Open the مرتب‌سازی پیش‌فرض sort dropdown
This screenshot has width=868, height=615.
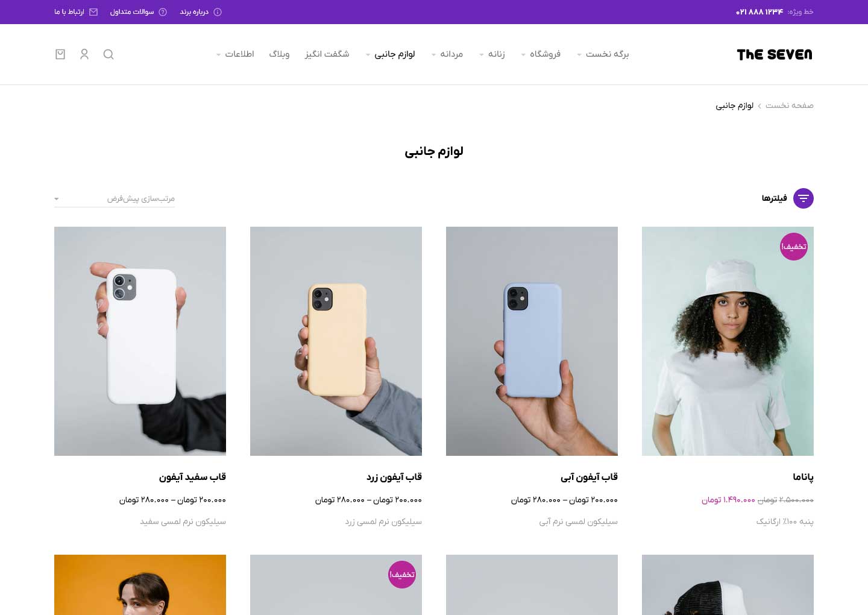(x=115, y=198)
